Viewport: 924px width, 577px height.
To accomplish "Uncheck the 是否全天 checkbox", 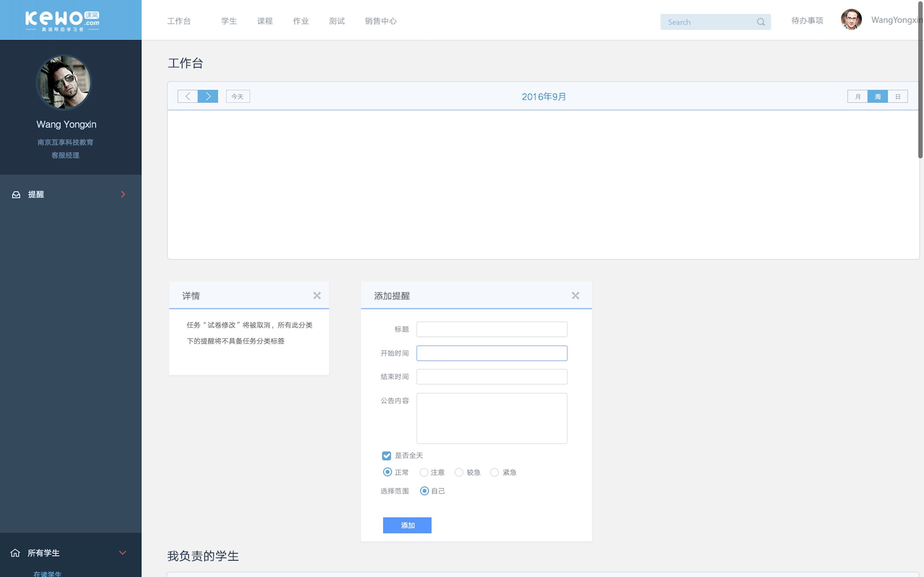I will 386,456.
